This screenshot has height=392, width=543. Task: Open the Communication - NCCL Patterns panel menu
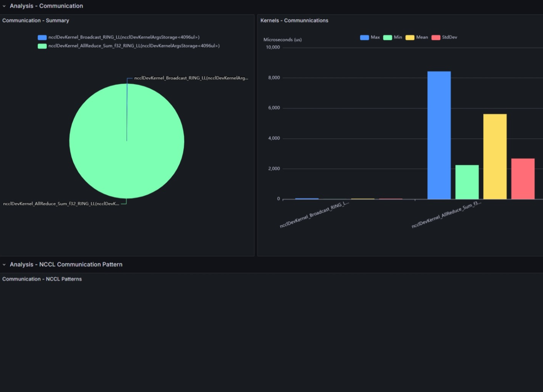tap(42, 279)
